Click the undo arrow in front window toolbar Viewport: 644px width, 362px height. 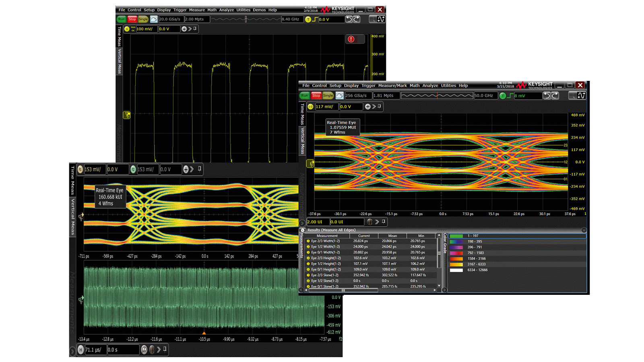(x=547, y=95)
